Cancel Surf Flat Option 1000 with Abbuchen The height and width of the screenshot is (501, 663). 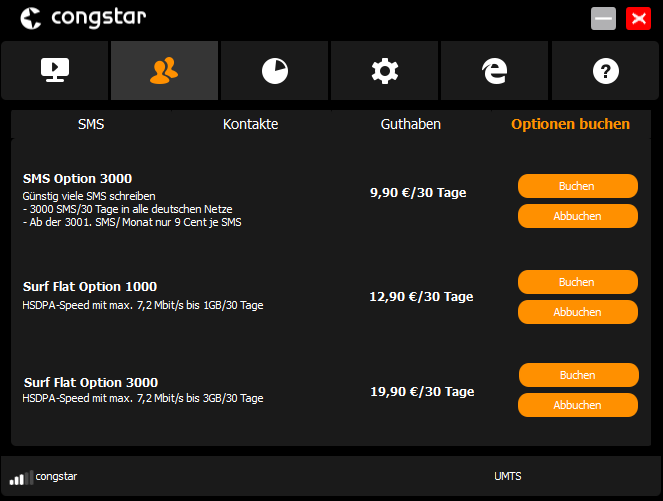(577, 312)
